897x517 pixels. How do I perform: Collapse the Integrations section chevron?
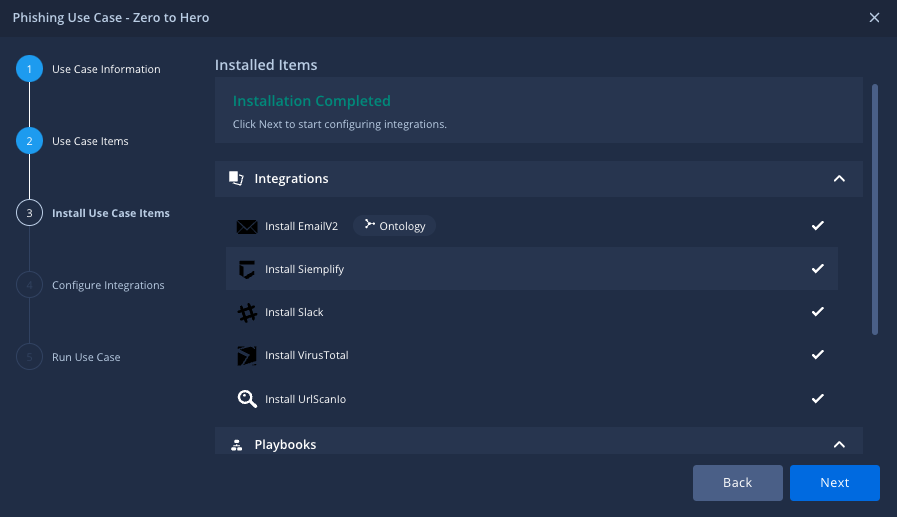tap(839, 179)
